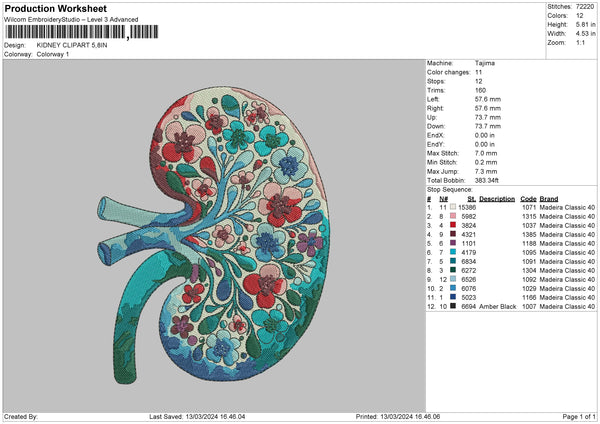Click the 'EndX:' label
The width and height of the screenshot is (600, 424).
(x=435, y=135)
